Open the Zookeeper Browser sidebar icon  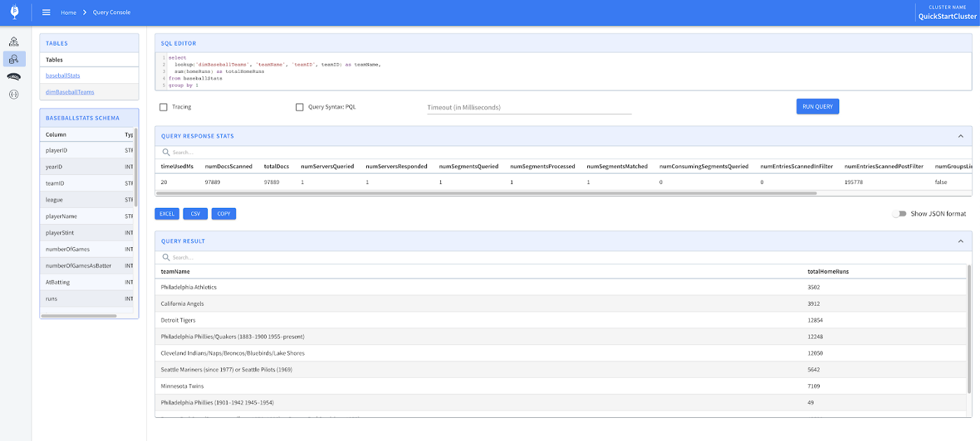click(x=13, y=77)
